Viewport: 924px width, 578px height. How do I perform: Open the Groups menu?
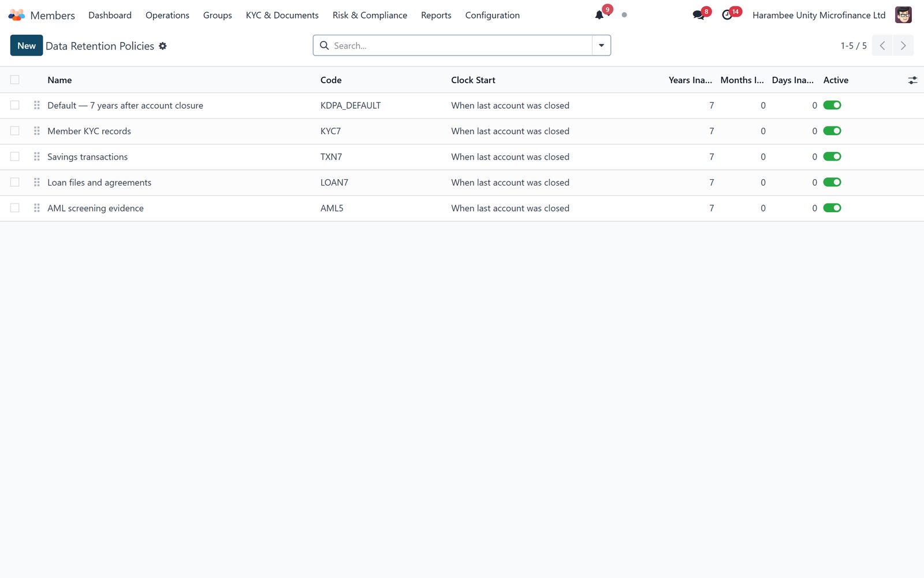click(218, 15)
